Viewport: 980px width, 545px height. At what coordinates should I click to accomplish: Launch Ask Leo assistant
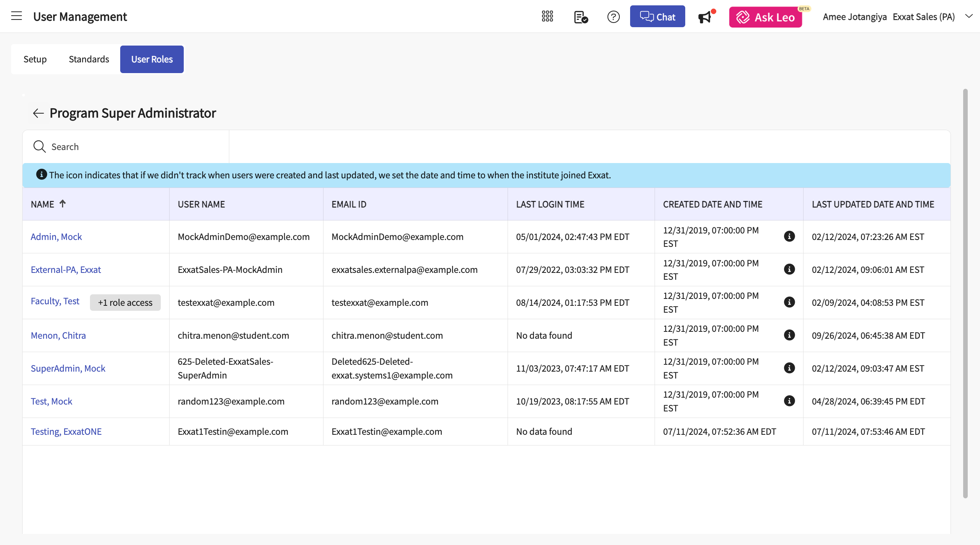click(x=765, y=17)
